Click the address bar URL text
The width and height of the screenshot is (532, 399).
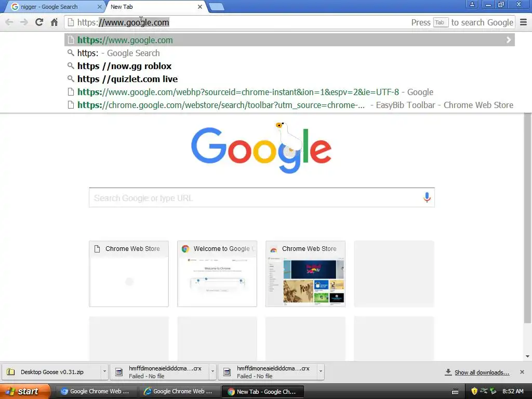123,22
